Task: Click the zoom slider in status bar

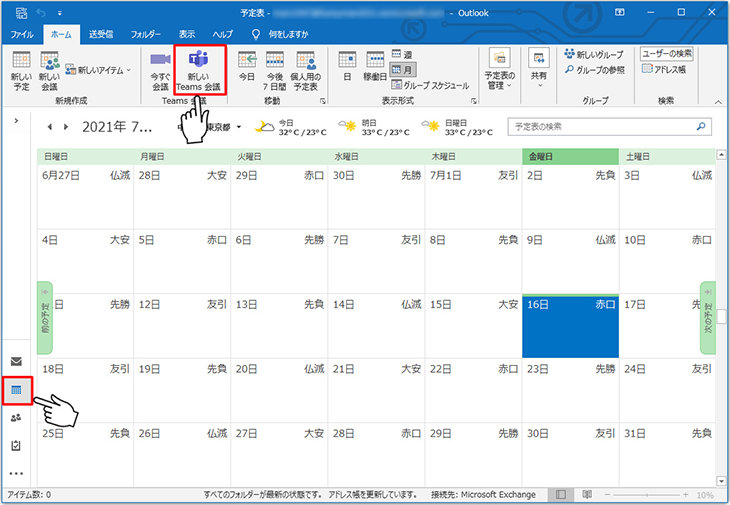Action: (x=647, y=495)
